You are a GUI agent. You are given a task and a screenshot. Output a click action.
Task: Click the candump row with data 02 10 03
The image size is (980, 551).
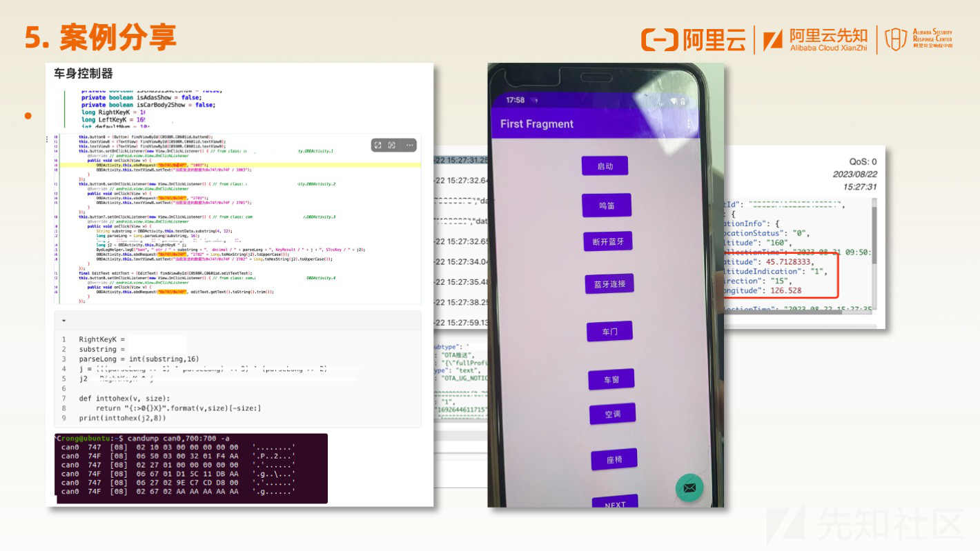click(x=178, y=448)
